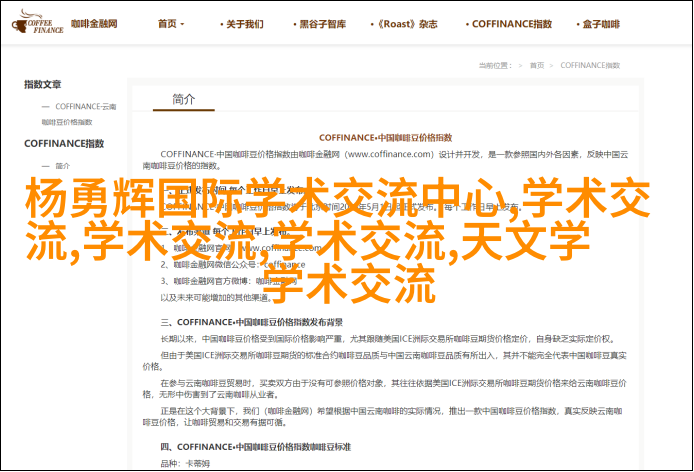The image size is (694, 472).
Task: Click the 三、…发布背景 section heading
Action: (x=251, y=322)
